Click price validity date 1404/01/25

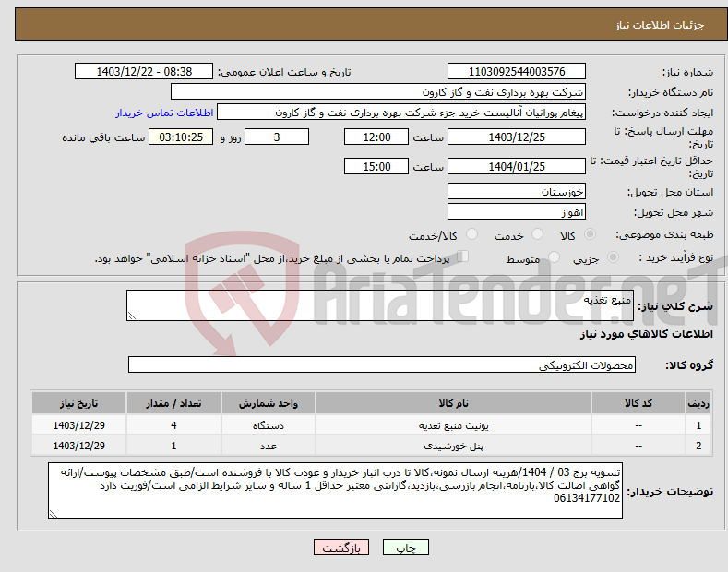(517, 166)
